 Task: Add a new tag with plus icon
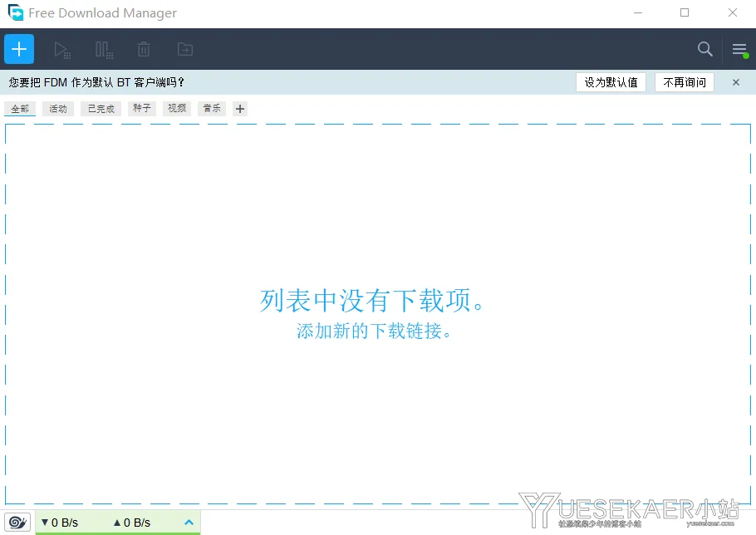coord(239,109)
